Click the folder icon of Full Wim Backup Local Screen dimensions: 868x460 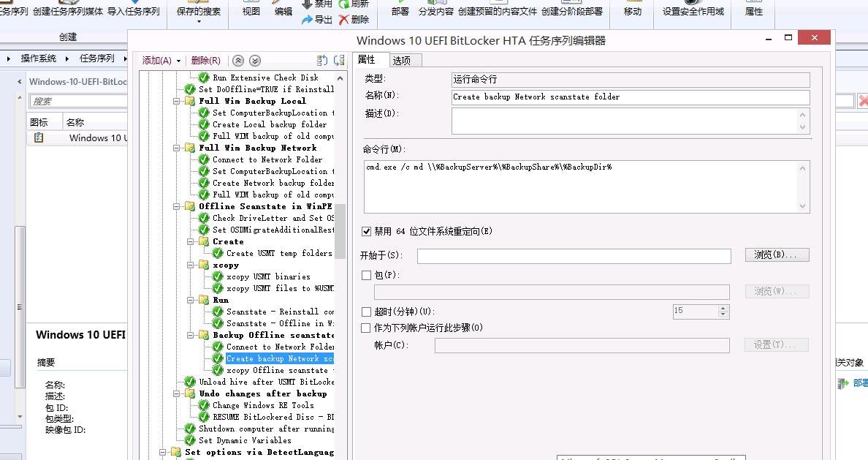coord(190,101)
